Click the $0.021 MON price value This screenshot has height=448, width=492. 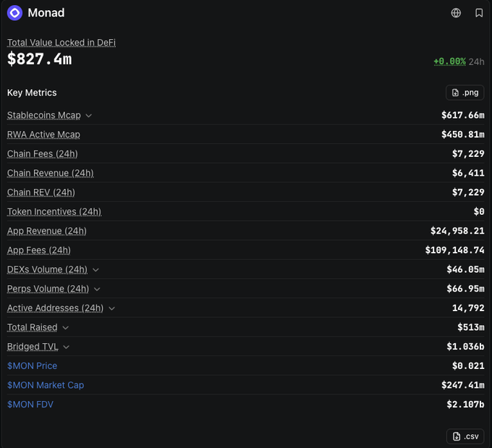click(468, 365)
